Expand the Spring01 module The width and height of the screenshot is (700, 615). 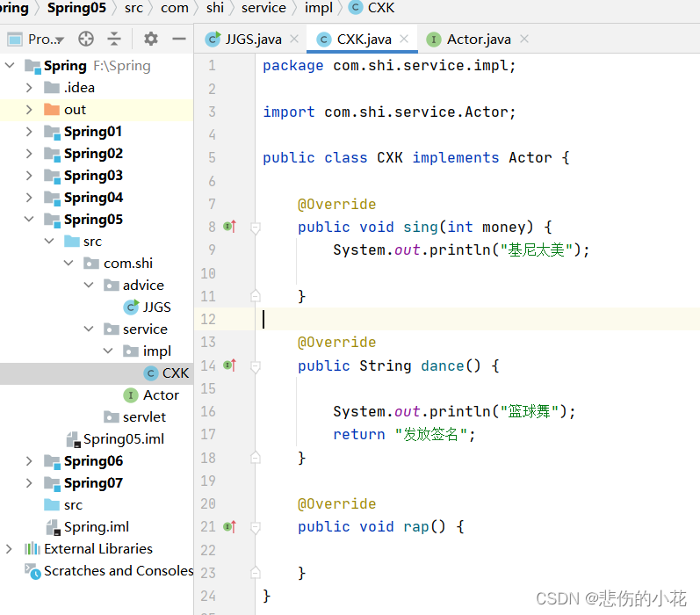pyautogui.click(x=29, y=131)
